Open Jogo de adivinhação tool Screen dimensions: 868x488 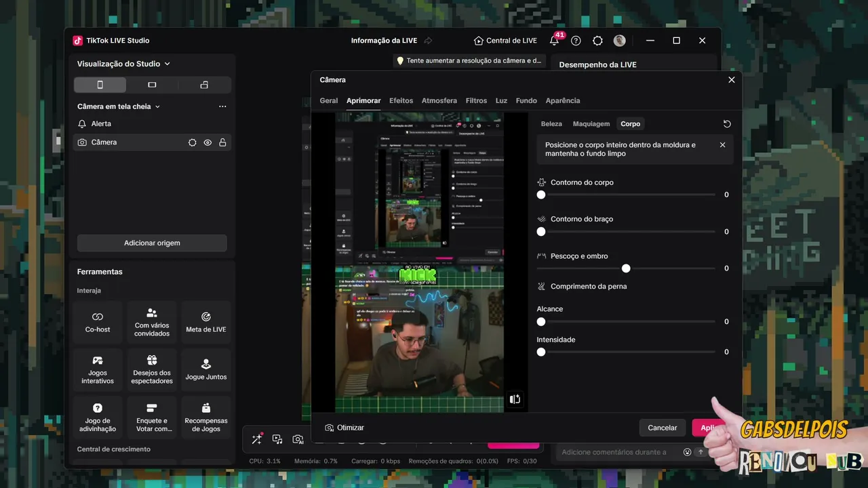click(x=98, y=418)
